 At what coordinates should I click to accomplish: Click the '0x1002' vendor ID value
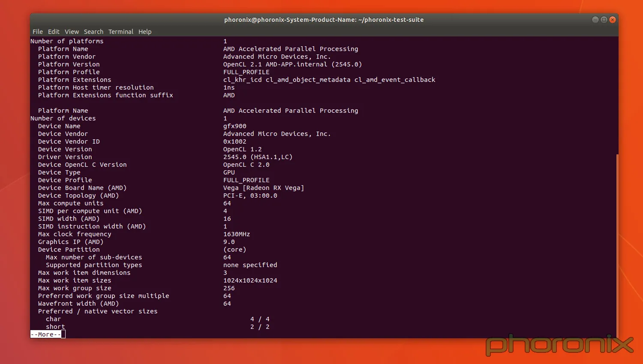pyautogui.click(x=235, y=141)
